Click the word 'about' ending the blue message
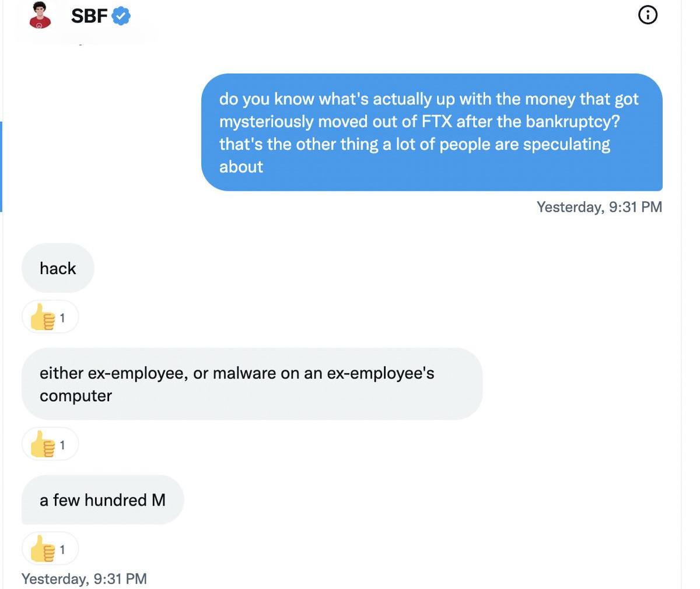The image size is (700, 589). click(x=241, y=167)
